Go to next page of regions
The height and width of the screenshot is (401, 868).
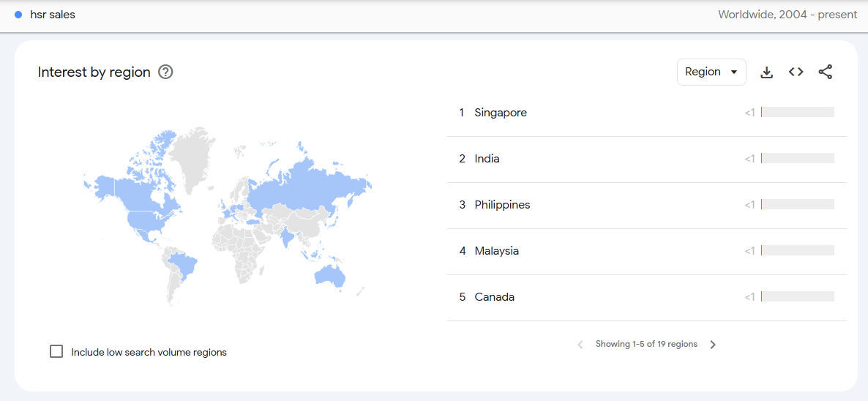(x=713, y=345)
